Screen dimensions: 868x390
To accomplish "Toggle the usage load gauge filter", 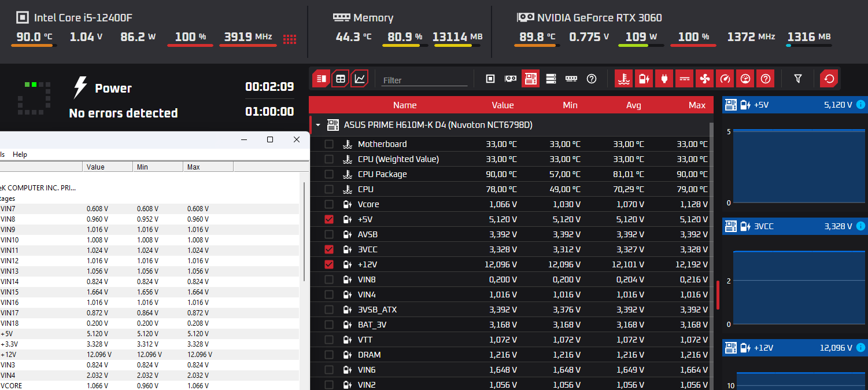I will click(x=745, y=79).
